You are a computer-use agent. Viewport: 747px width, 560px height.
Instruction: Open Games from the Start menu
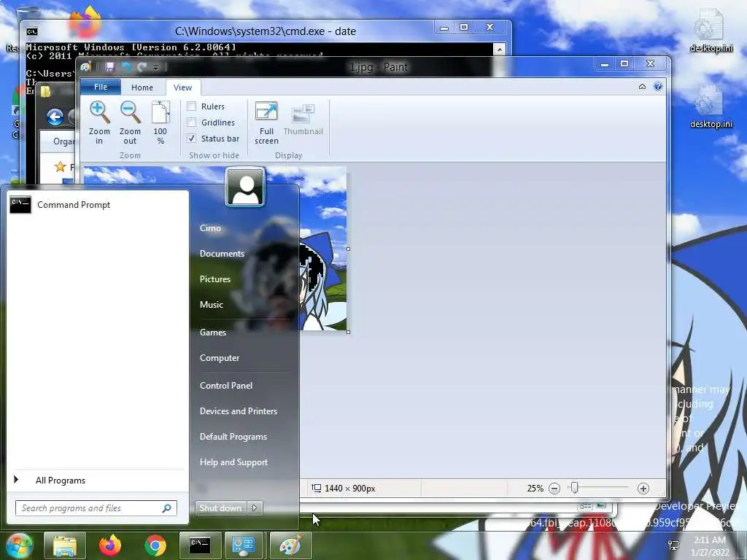pyautogui.click(x=213, y=332)
